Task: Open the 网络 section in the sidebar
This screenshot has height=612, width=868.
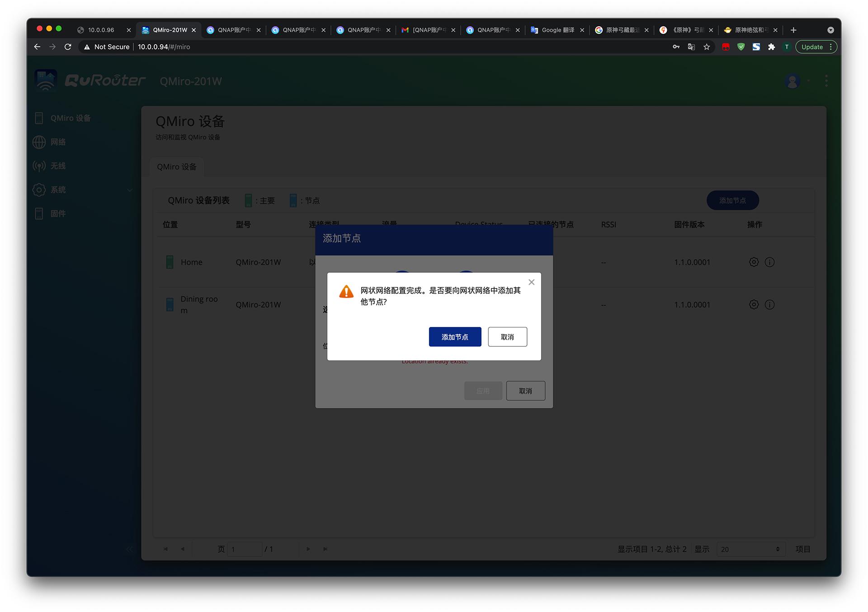Action: click(58, 142)
